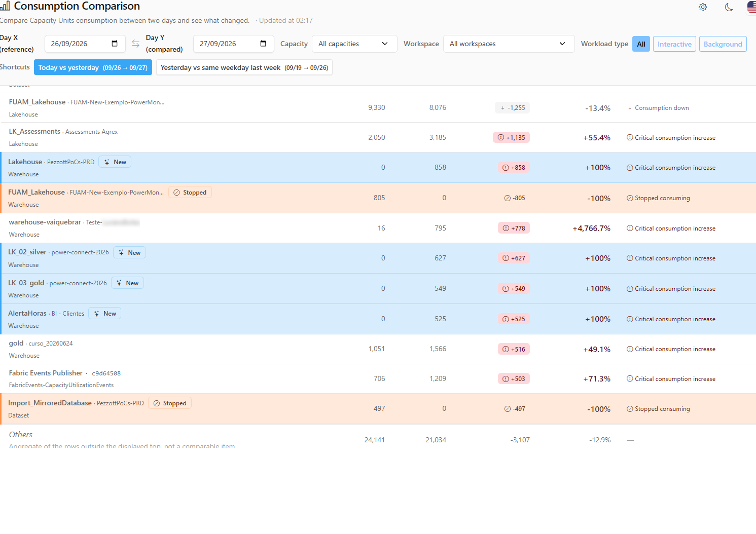Open calendar picker for Day Y date
This screenshot has width=756, height=534.
[x=263, y=44]
